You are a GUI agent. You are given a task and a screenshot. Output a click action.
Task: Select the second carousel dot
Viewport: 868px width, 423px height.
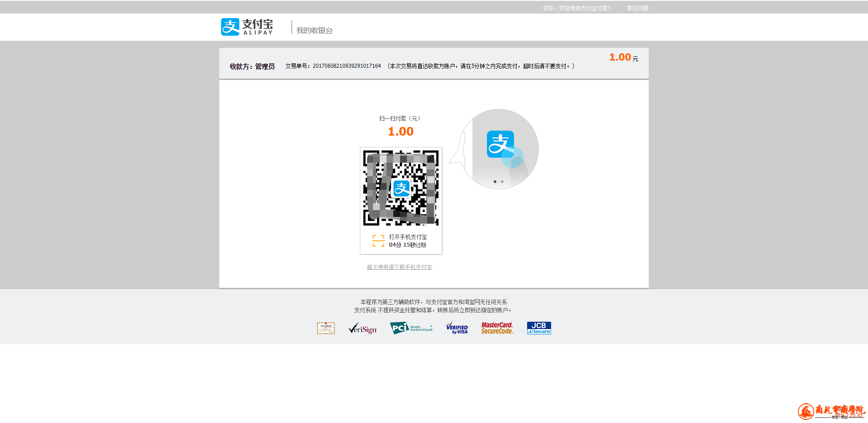[502, 182]
